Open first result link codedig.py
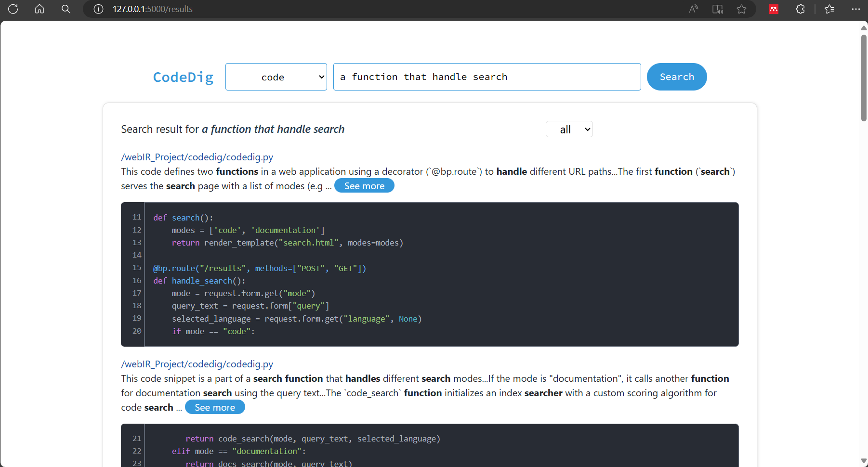Image resolution: width=868 pixels, height=467 pixels. pyautogui.click(x=197, y=157)
